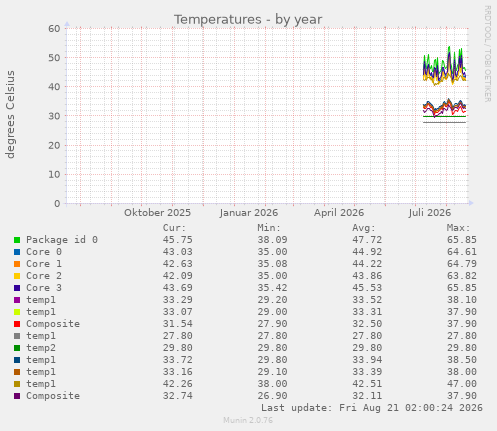Image resolution: width=497 pixels, height=431 pixels.
Task: Click the 'Core 0' legend label
Action: (x=44, y=252)
